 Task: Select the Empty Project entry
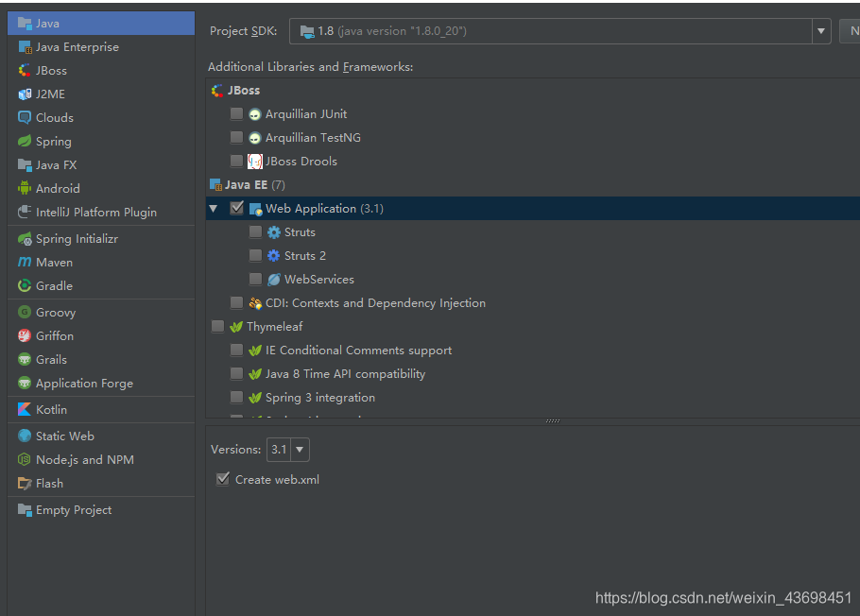[x=101, y=510]
